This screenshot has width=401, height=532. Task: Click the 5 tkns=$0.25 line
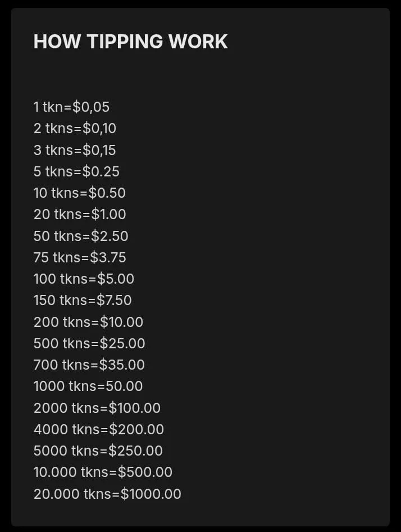click(x=76, y=171)
